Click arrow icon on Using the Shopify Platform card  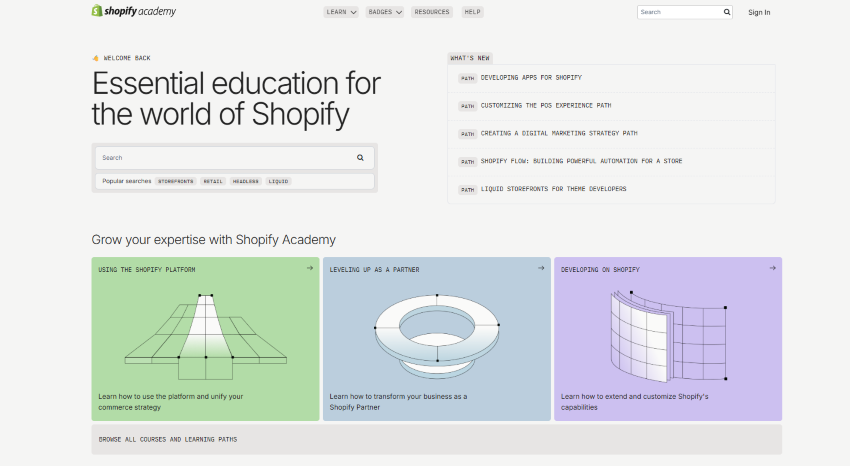click(310, 268)
